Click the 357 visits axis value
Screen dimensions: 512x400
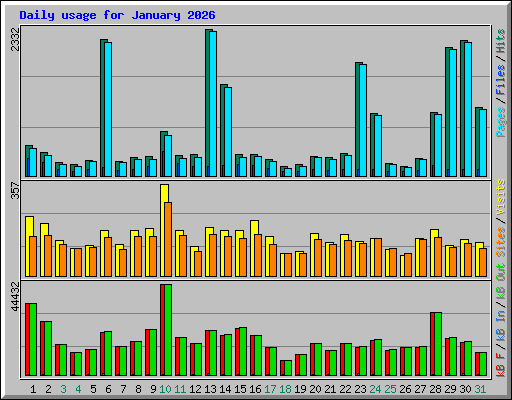point(15,190)
